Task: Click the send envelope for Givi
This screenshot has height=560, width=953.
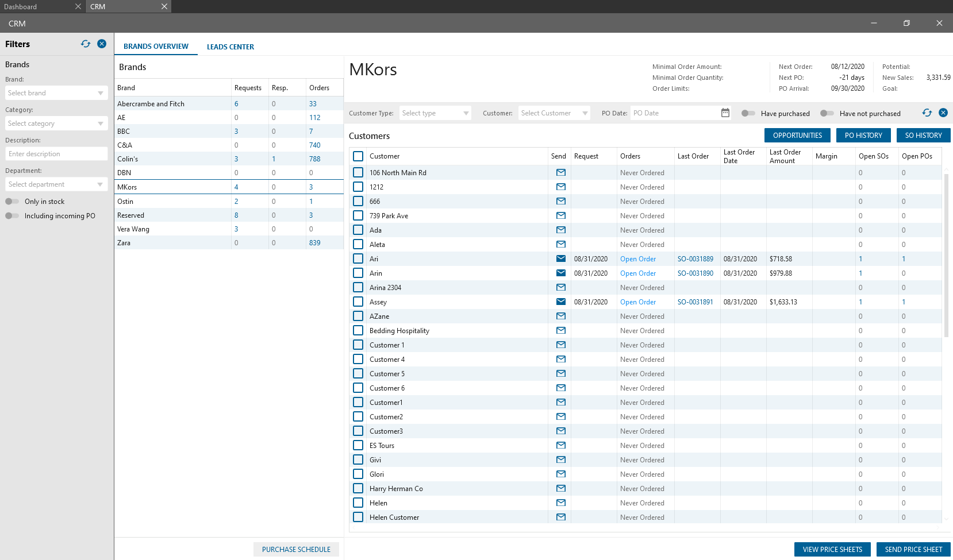Action: click(561, 459)
